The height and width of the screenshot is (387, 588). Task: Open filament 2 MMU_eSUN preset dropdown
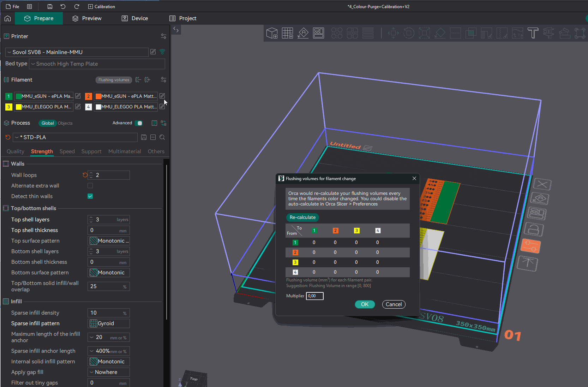pos(126,96)
